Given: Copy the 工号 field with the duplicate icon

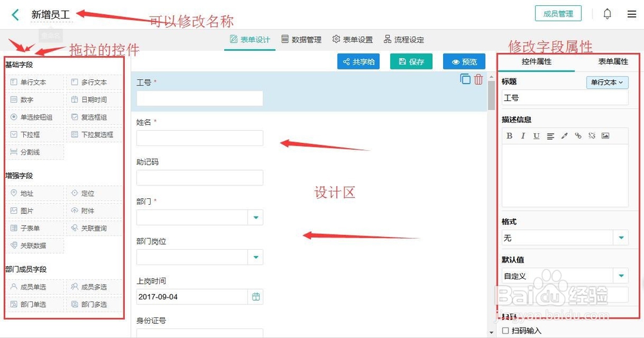Looking at the screenshot, I should (465, 79).
